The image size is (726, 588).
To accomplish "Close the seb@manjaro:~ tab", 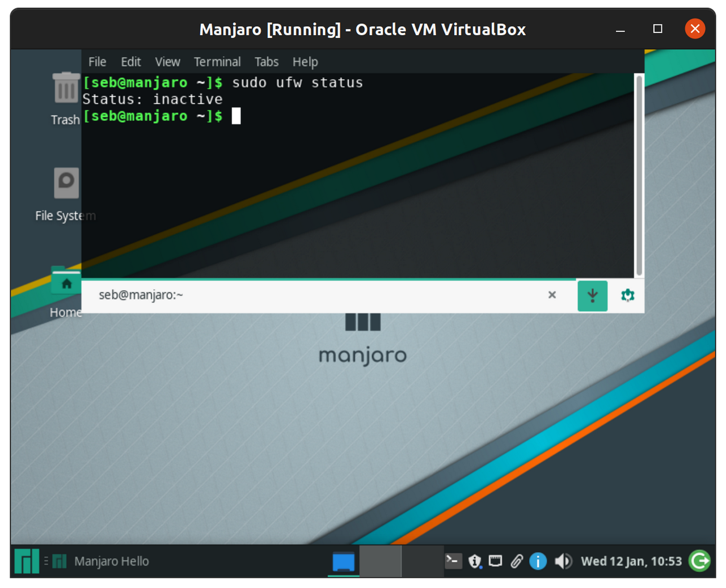I will tap(552, 295).
